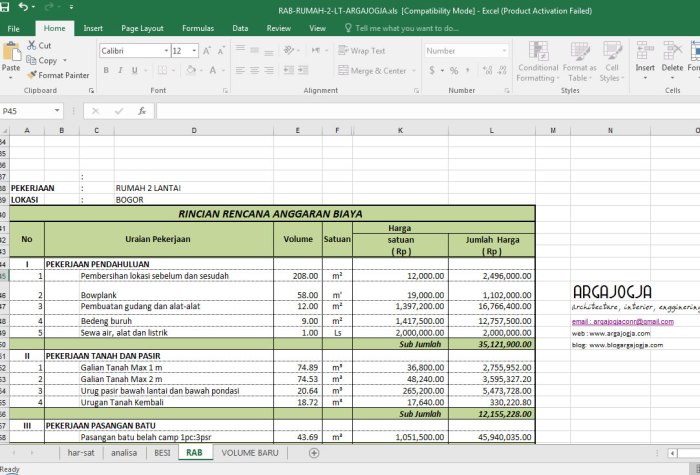Center the cell text horizontally

point(254,70)
